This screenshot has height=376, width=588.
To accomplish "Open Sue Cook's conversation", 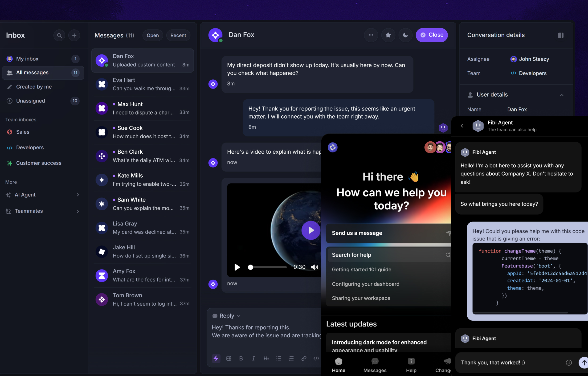I will (143, 132).
